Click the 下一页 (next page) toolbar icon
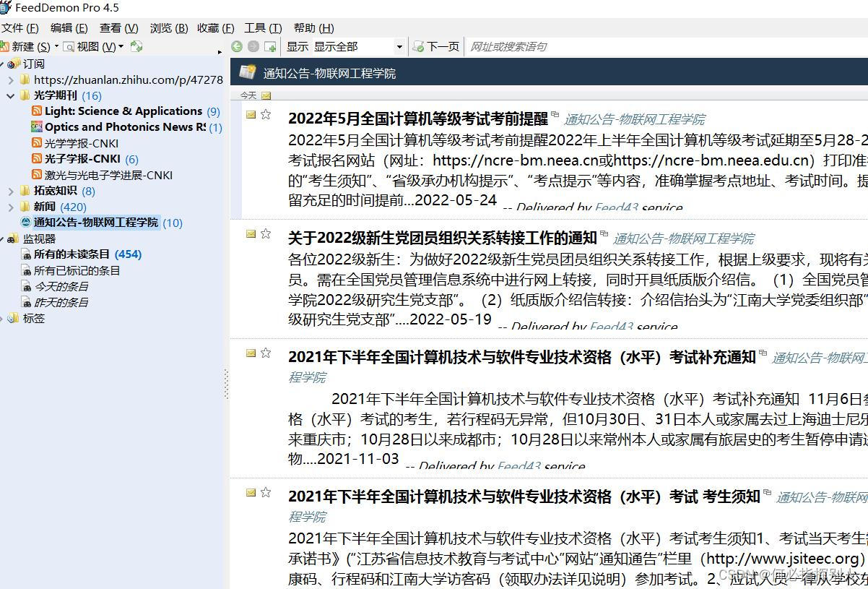 pyautogui.click(x=419, y=46)
